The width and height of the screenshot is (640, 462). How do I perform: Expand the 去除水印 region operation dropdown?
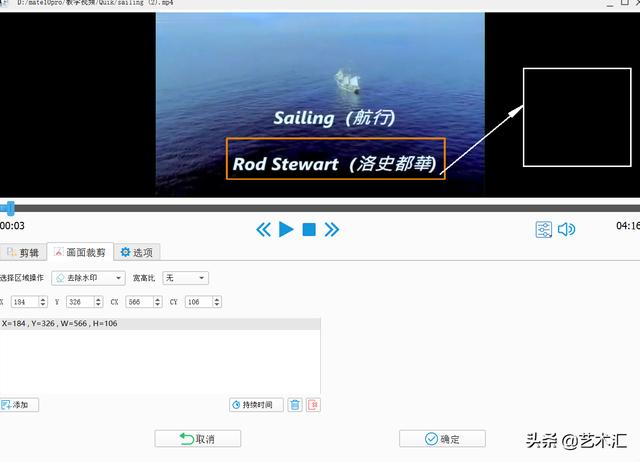click(x=88, y=278)
